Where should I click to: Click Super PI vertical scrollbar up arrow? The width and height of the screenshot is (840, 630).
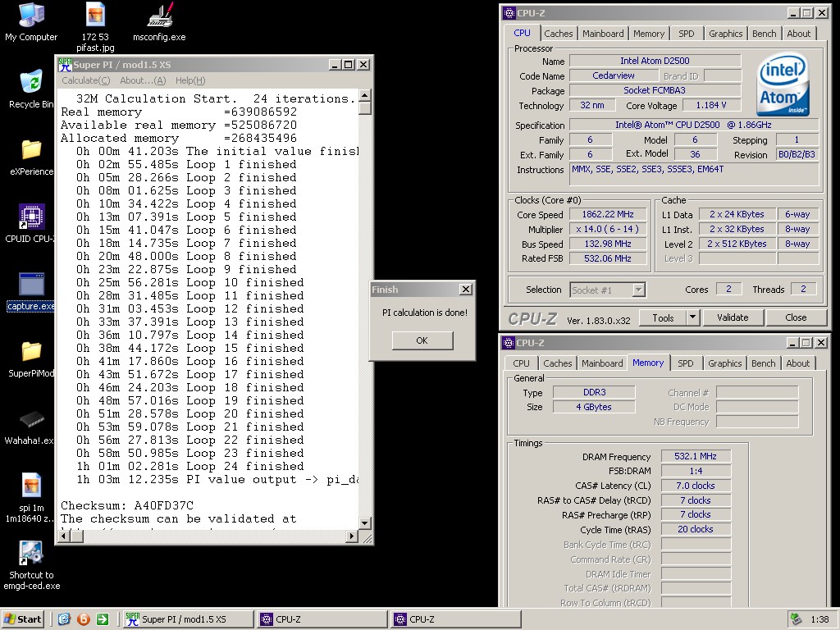click(x=365, y=96)
